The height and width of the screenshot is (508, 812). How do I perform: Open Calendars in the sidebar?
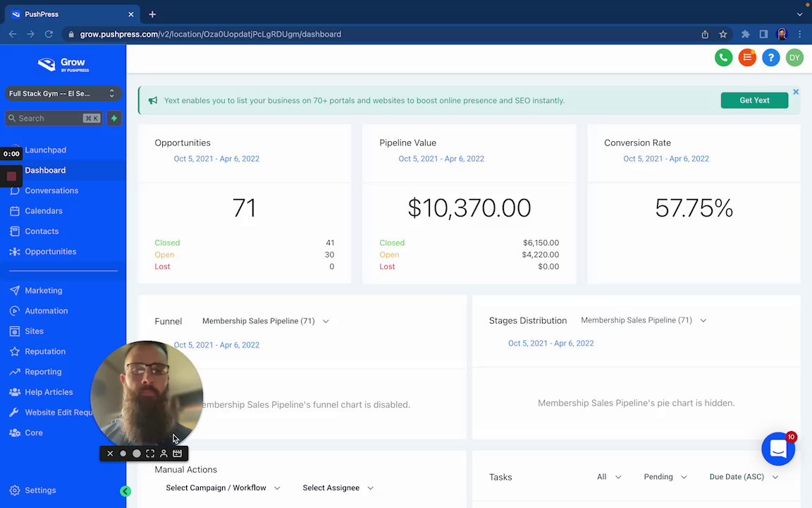[44, 211]
